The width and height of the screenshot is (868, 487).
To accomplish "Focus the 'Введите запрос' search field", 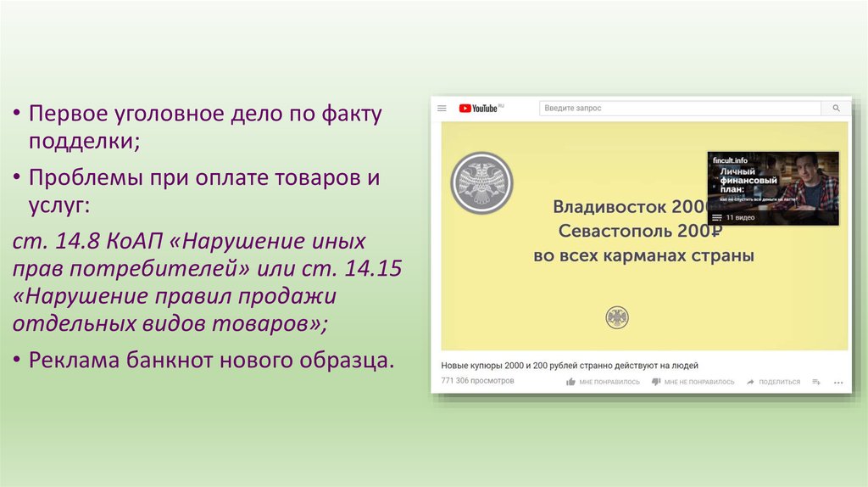I will coord(680,108).
